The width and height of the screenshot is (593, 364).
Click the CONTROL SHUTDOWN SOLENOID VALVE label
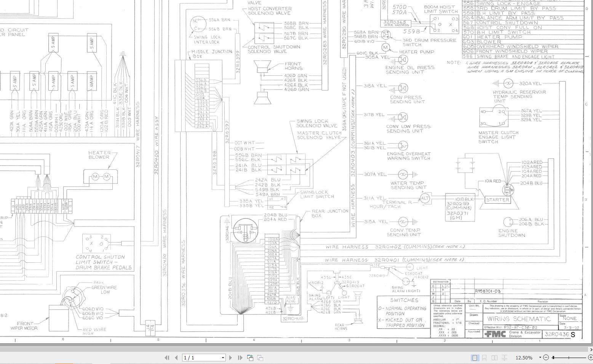tap(274, 49)
